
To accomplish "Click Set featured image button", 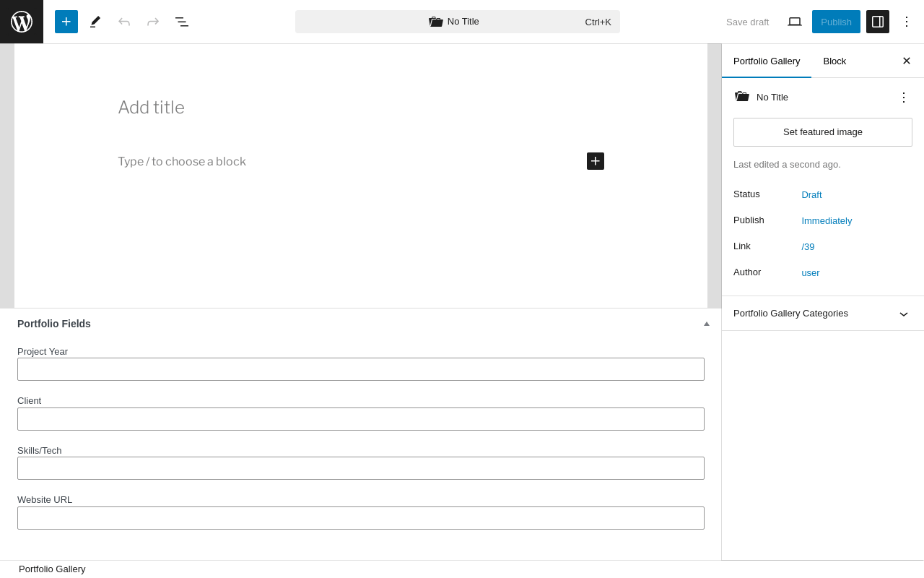I will [823, 132].
